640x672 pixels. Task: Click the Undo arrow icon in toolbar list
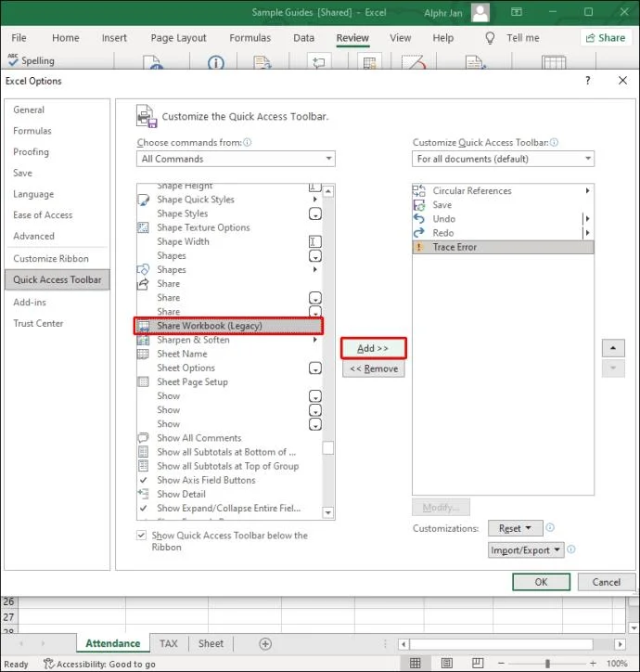coord(419,219)
